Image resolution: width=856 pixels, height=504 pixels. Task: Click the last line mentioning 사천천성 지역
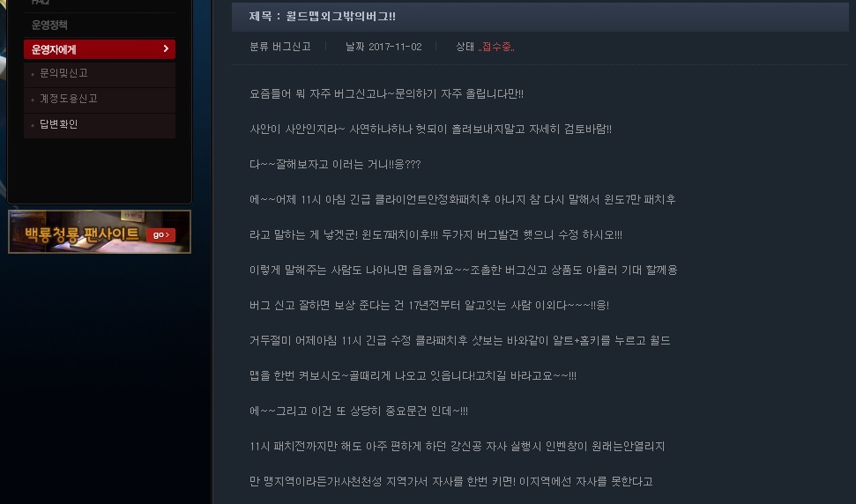click(x=451, y=482)
